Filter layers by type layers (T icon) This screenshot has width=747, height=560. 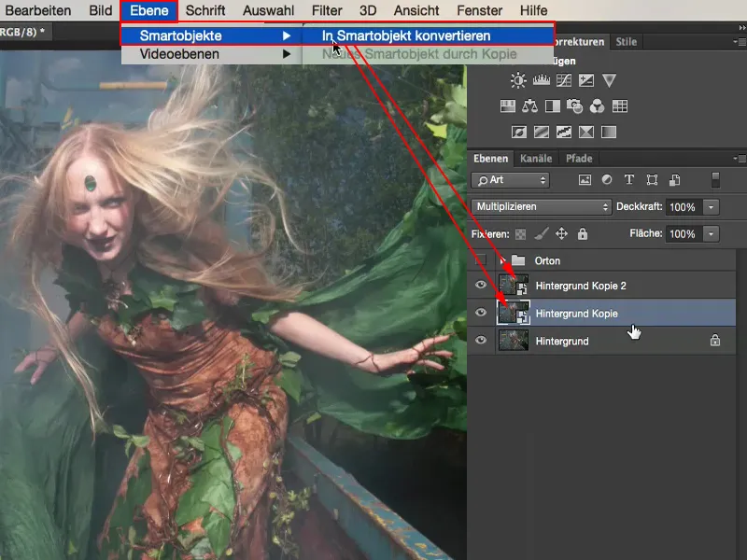click(x=629, y=179)
